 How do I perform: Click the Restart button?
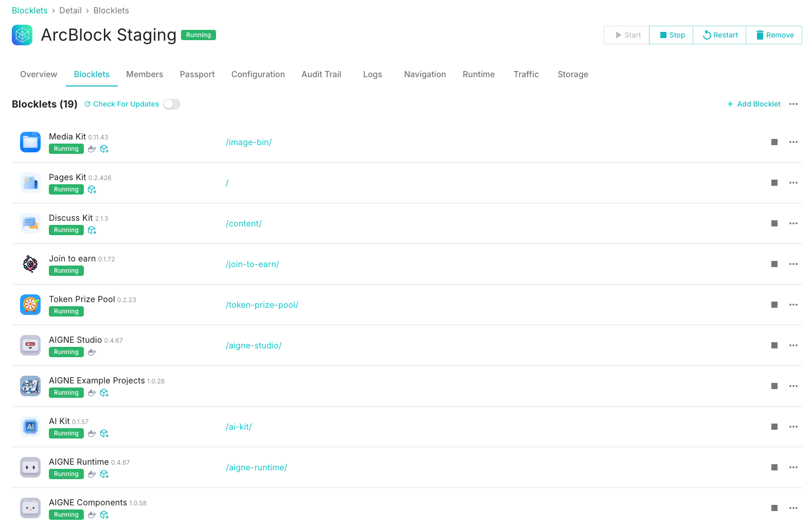point(719,35)
